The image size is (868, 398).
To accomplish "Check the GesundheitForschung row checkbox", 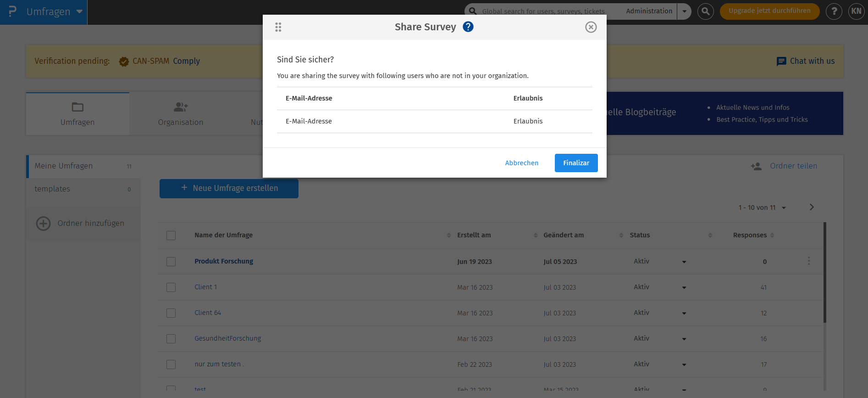I will pyautogui.click(x=171, y=339).
